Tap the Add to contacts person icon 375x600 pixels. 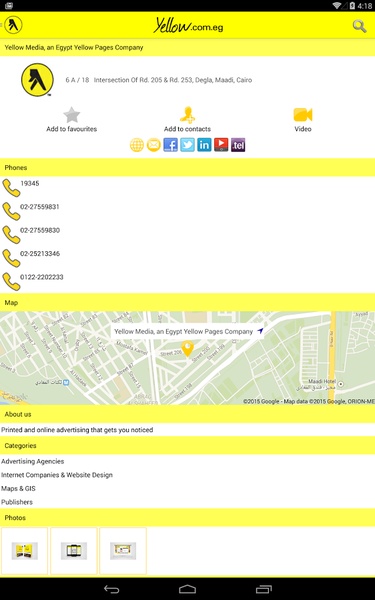187,114
